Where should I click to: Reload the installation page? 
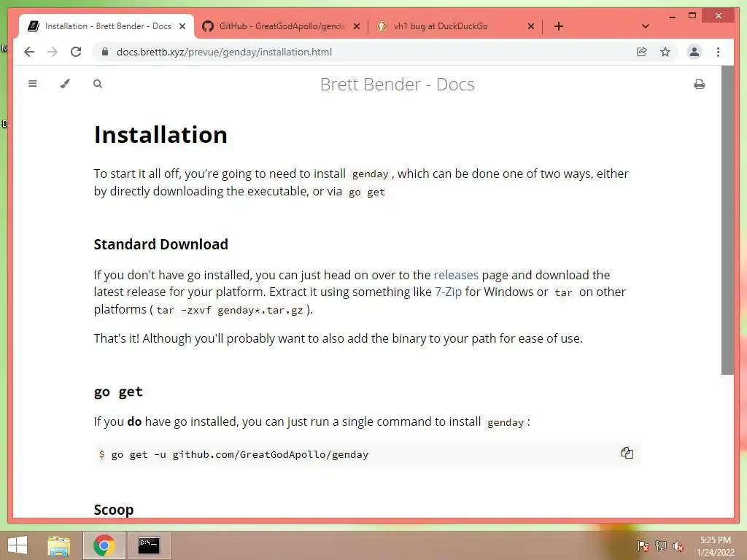[x=76, y=52]
